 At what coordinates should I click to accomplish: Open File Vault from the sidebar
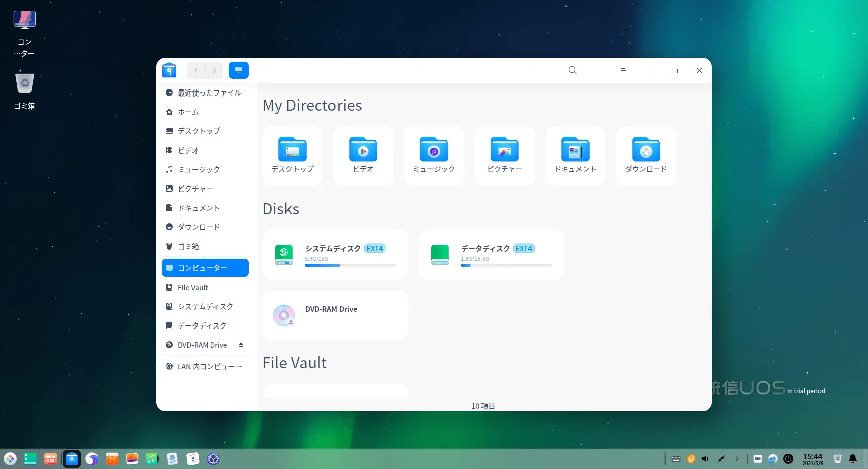(x=192, y=288)
